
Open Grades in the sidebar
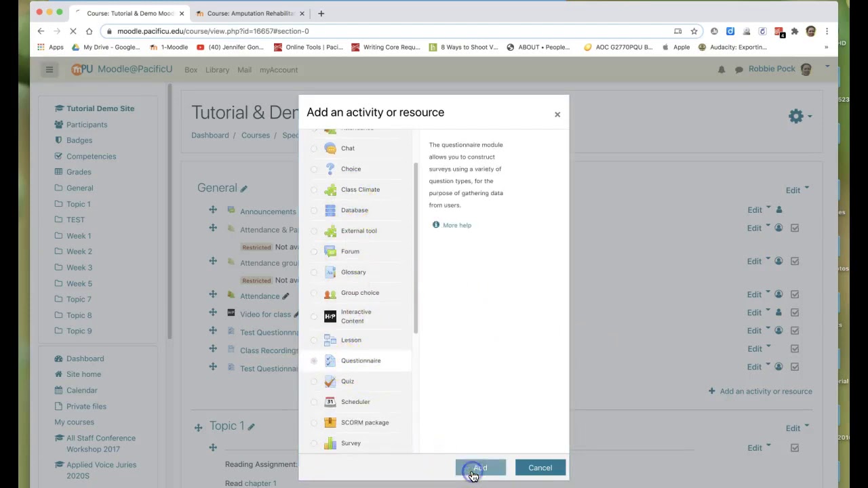79,172
